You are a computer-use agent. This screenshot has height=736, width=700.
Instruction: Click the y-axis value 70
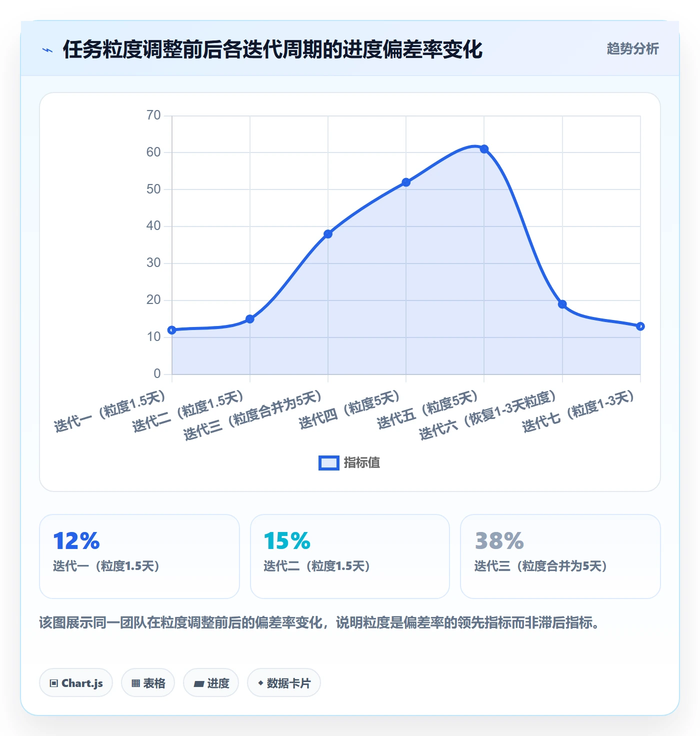point(153,115)
